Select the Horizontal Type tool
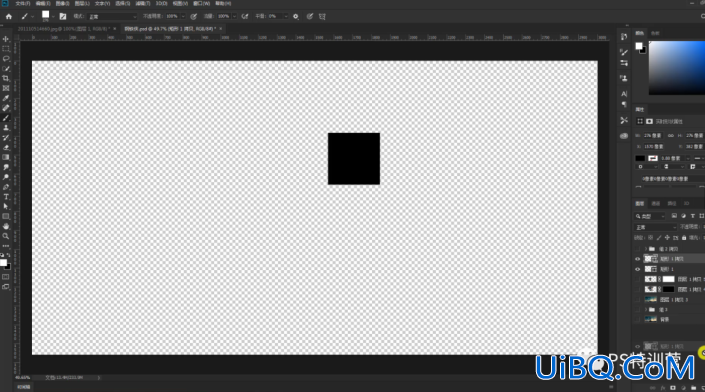 6,196
